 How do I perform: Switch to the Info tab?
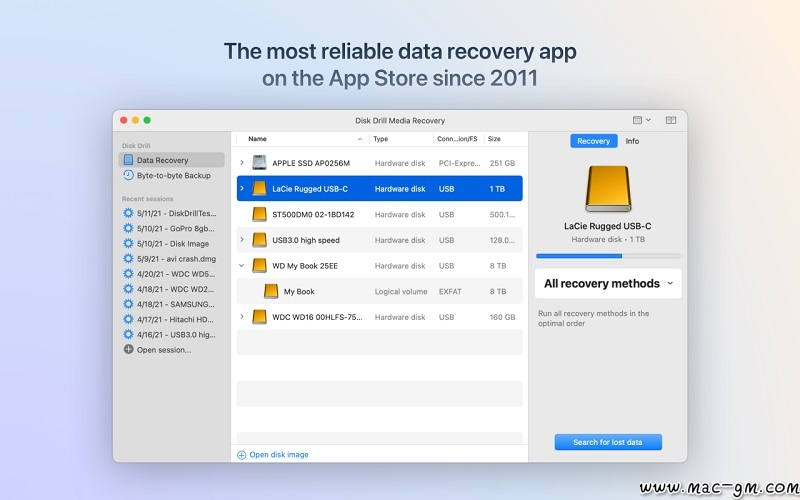(x=632, y=141)
